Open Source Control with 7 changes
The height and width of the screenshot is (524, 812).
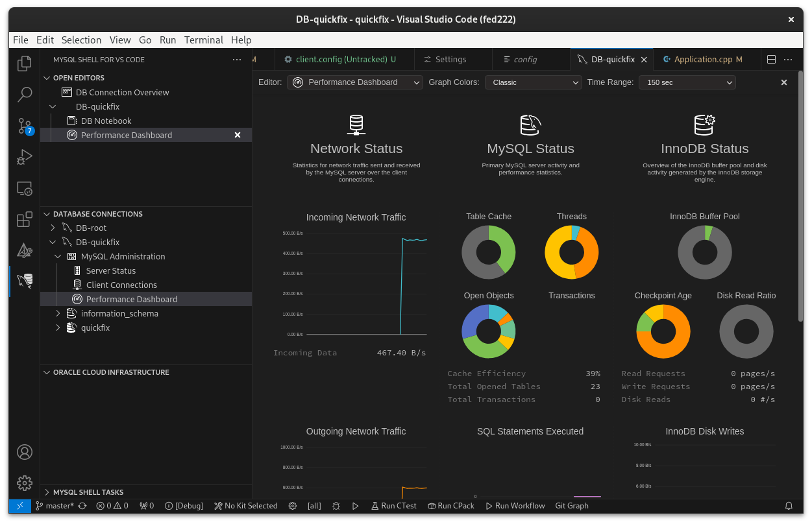pyautogui.click(x=25, y=126)
